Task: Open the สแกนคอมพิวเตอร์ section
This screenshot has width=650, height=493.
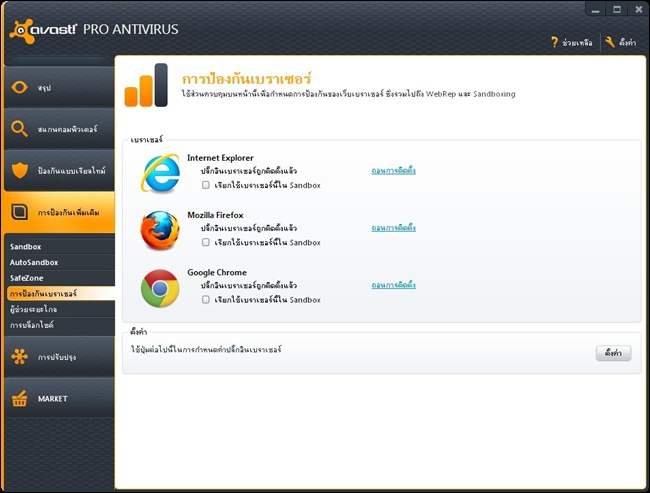Action: pos(59,129)
